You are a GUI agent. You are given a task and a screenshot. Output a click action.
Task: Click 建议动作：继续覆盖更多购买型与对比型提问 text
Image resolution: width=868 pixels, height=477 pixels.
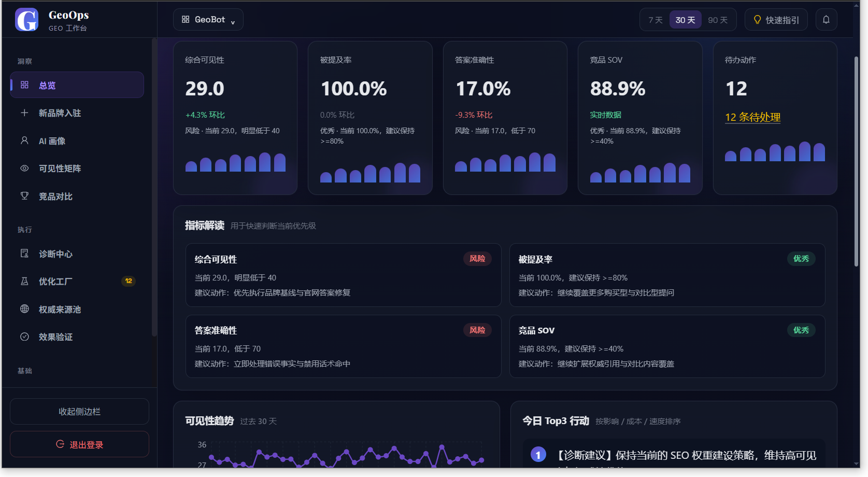point(596,293)
